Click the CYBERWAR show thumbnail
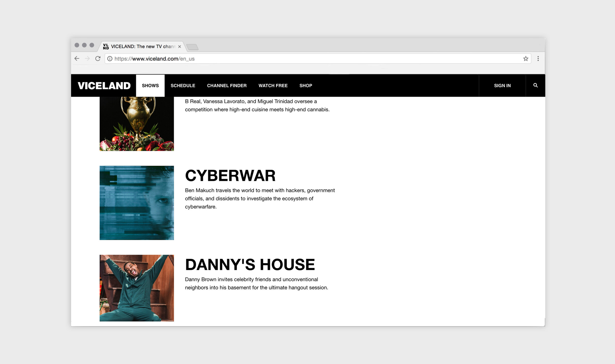This screenshot has width=615, height=364. click(137, 203)
